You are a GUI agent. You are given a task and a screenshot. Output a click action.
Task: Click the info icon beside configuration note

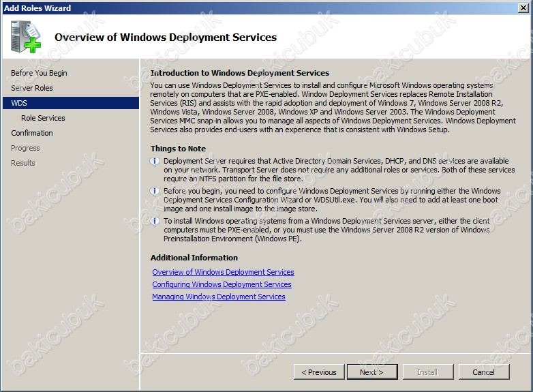[x=155, y=191]
